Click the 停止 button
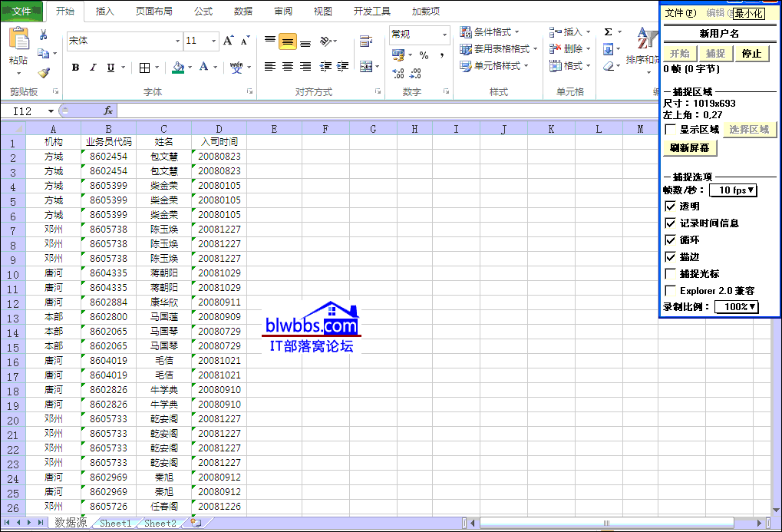The image size is (782, 532). (x=751, y=54)
